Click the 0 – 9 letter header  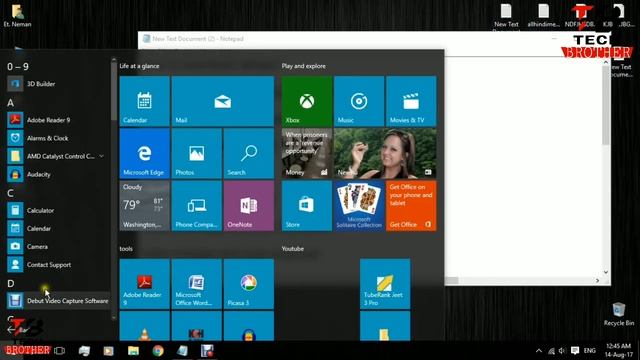(x=18, y=67)
